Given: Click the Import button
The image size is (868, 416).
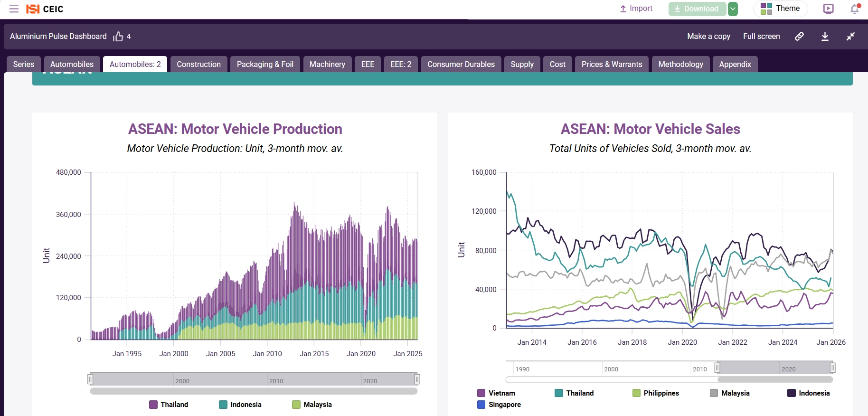Looking at the screenshot, I should (636, 9).
